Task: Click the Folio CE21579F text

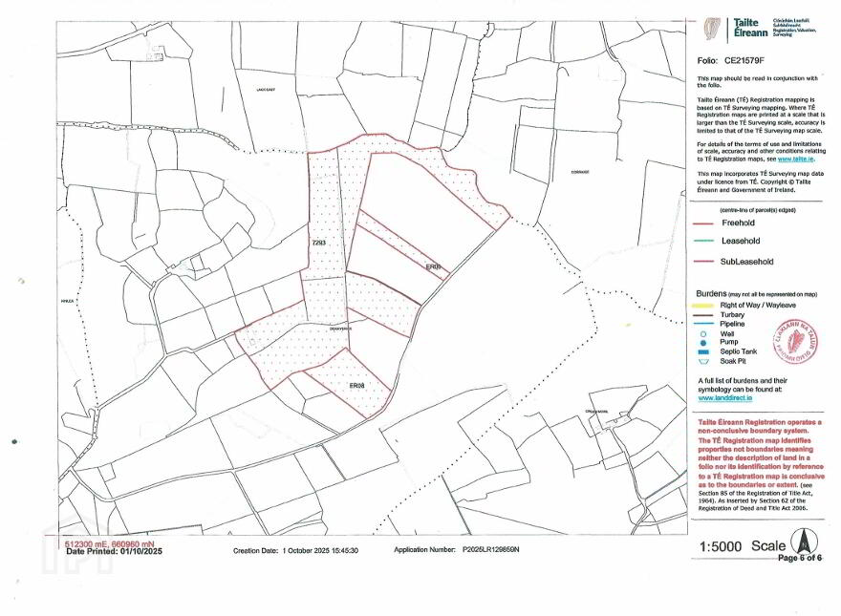Action: [x=728, y=61]
